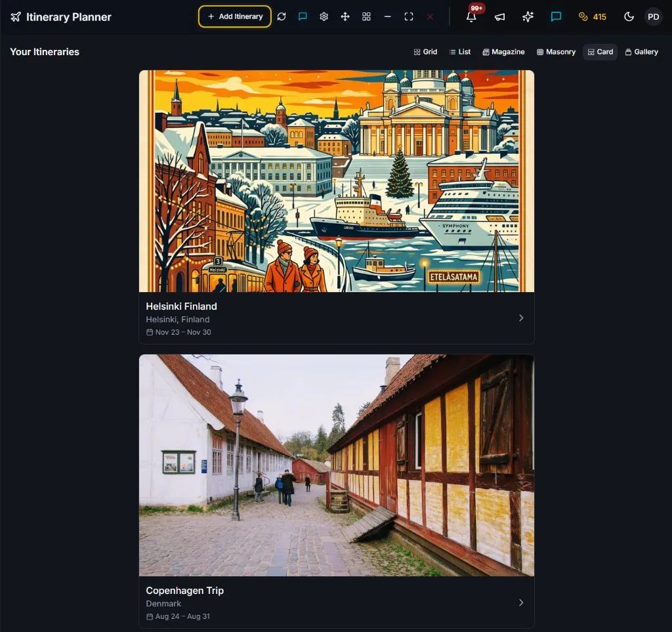Click the four-squares layout icon in toolbar
672x632 pixels.
tap(366, 16)
